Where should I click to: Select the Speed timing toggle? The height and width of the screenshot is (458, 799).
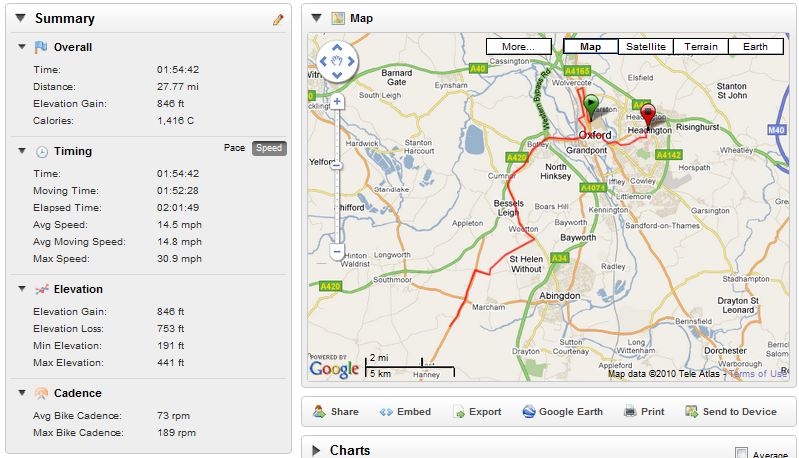(x=269, y=148)
